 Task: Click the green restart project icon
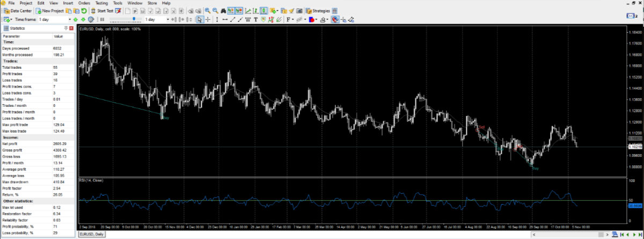tap(84, 11)
